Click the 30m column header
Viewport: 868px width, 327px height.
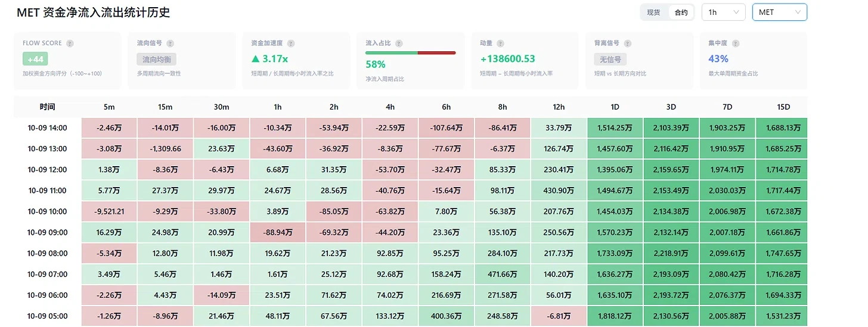pyautogui.click(x=221, y=107)
